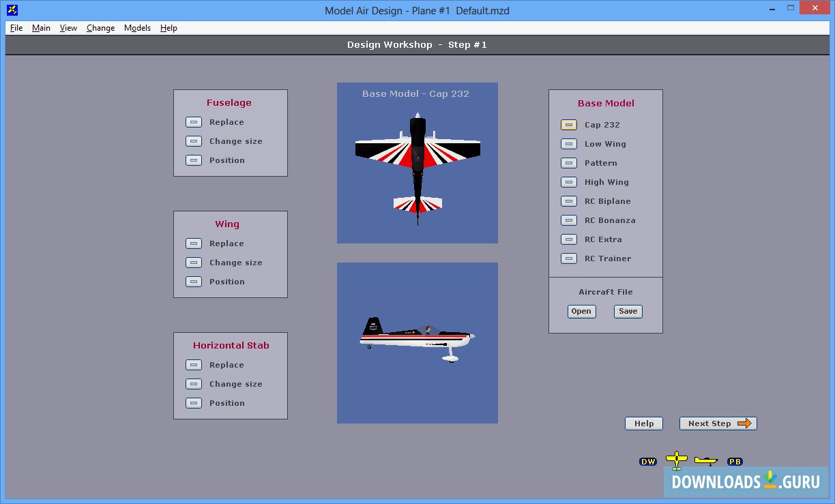Choose Cap 232 base model
Image resolution: width=835 pixels, height=504 pixels.
569,125
